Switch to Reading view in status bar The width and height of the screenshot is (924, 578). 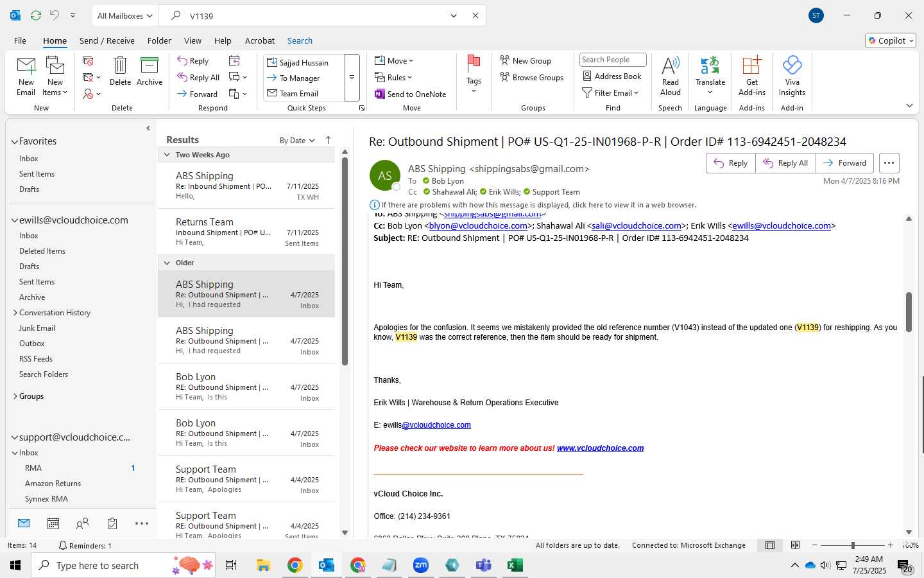coord(795,545)
